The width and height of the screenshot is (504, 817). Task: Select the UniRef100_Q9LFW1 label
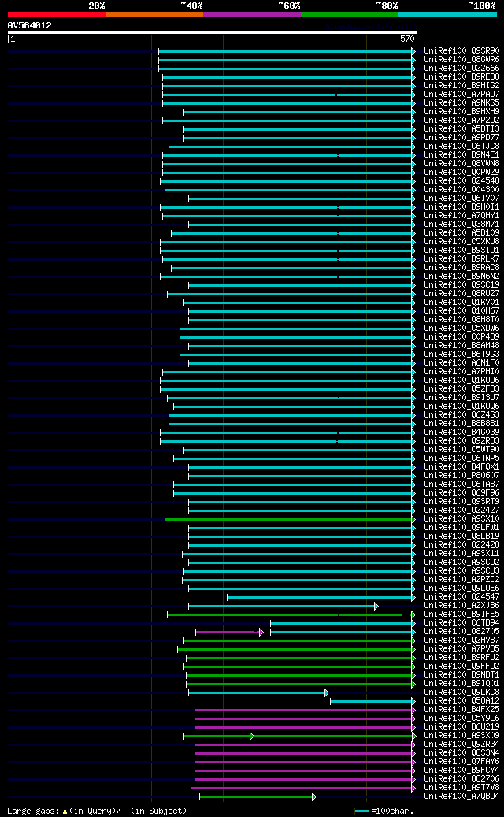click(x=461, y=527)
